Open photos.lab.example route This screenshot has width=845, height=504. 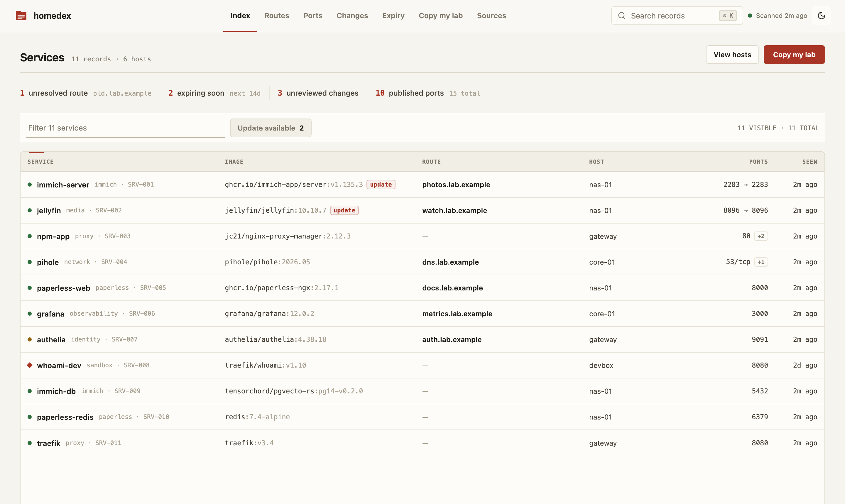456,185
